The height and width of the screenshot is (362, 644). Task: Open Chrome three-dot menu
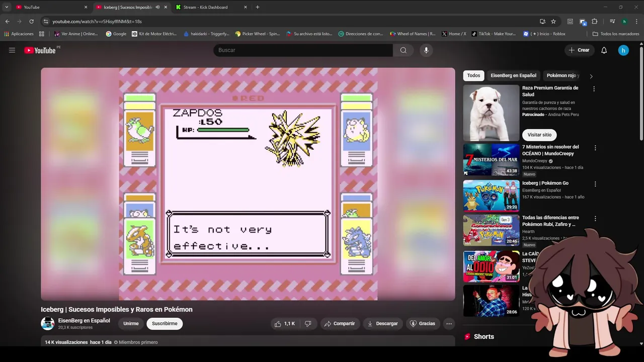636,22
